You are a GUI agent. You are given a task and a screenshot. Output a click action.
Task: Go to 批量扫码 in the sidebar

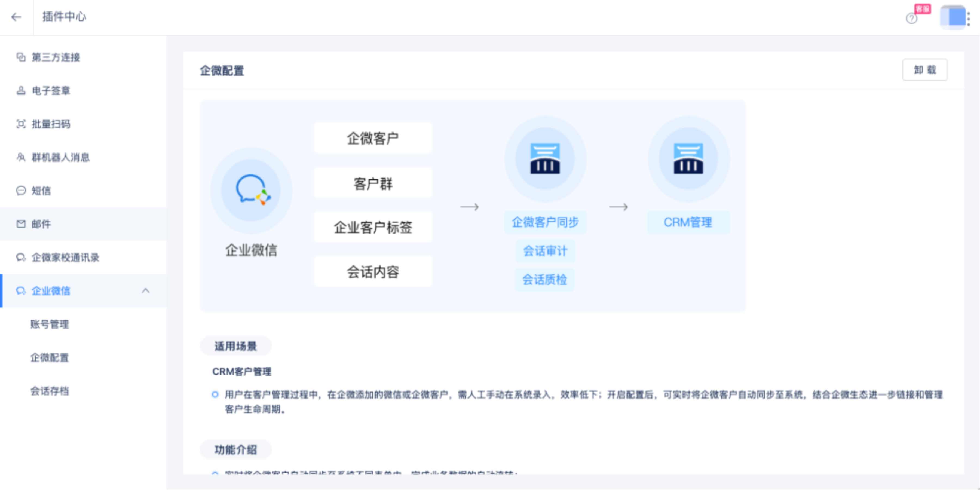(x=51, y=124)
